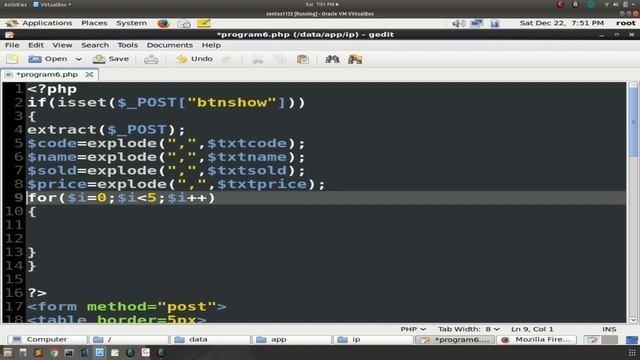Open the Activities overview on the host
This screenshot has width=640, height=360.
point(15,4)
